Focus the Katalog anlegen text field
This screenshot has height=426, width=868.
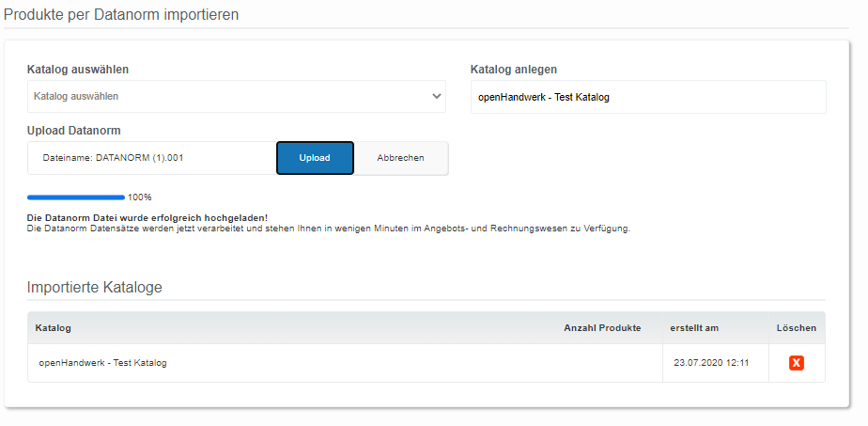[648, 97]
